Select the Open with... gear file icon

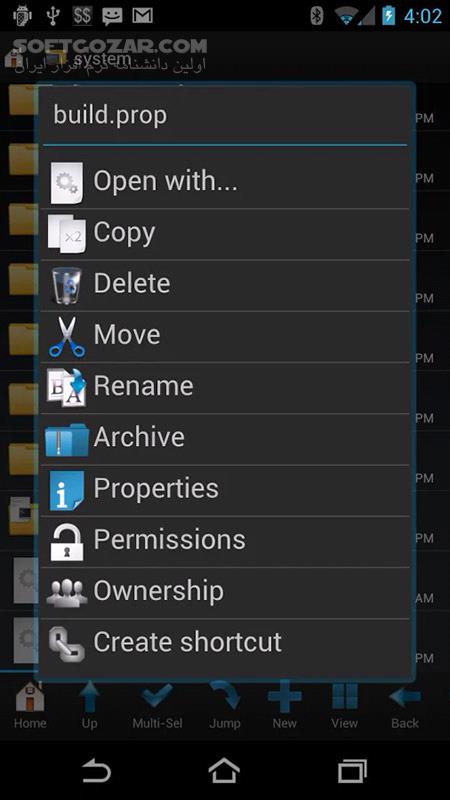(x=67, y=183)
